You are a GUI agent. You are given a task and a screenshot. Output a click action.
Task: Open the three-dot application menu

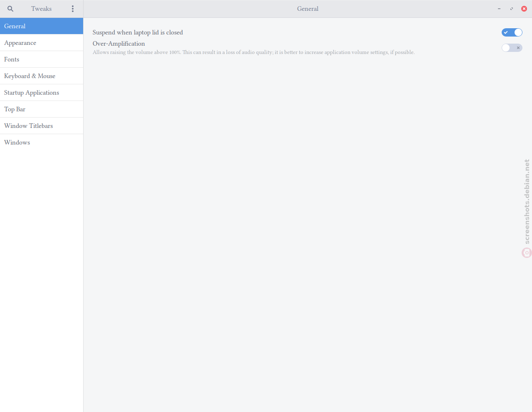tap(73, 9)
